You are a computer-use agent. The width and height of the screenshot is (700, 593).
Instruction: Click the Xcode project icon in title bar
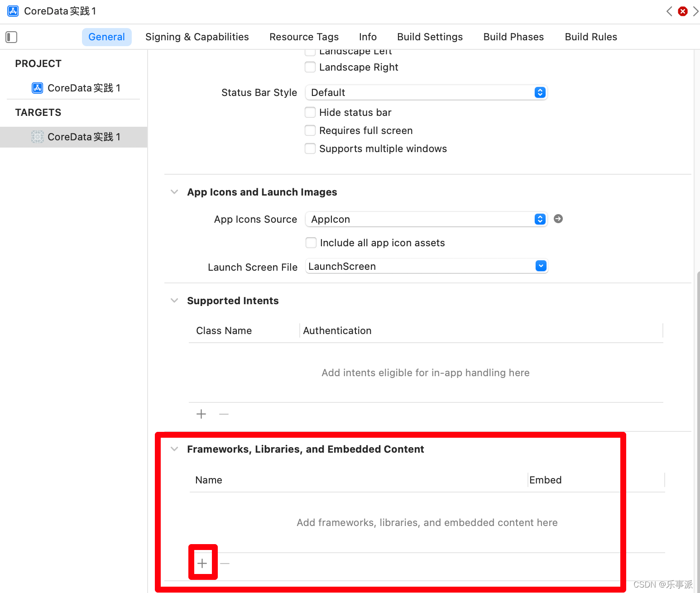pyautogui.click(x=13, y=11)
